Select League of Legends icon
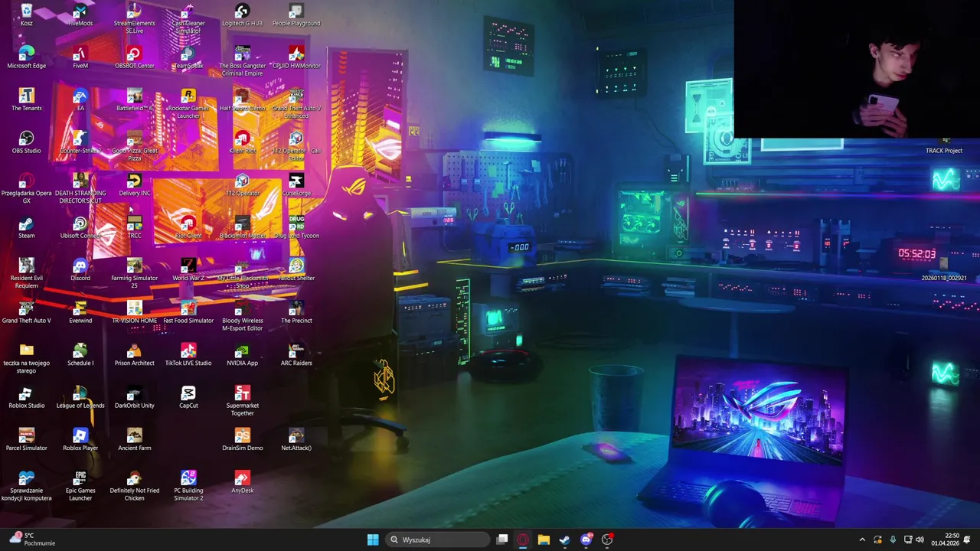Screen dimensions: 980x551 point(80,397)
